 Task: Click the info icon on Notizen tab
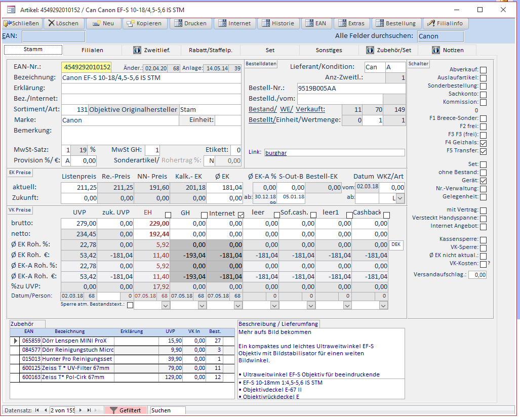point(436,50)
